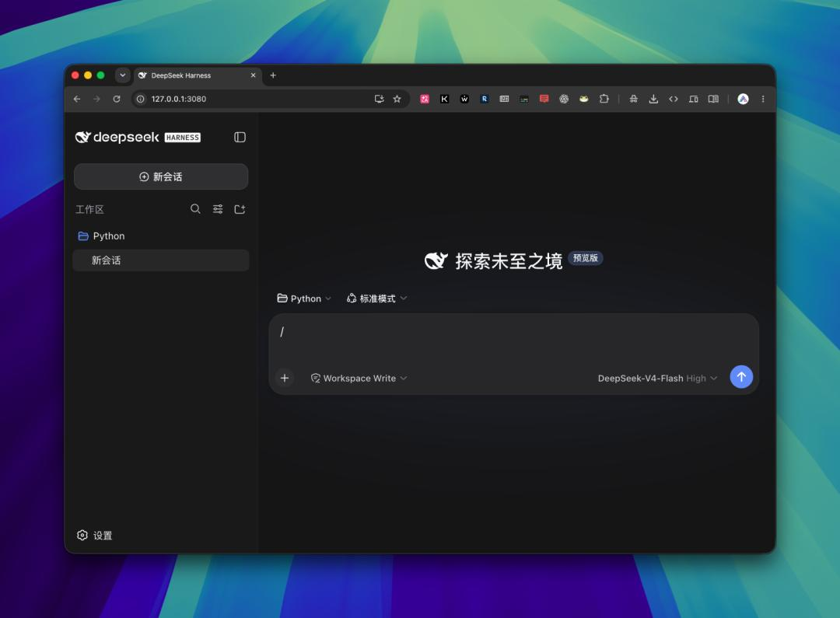Select the 新会话 conversation entry in the sidebar
840x618 pixels.
(161, 260)
